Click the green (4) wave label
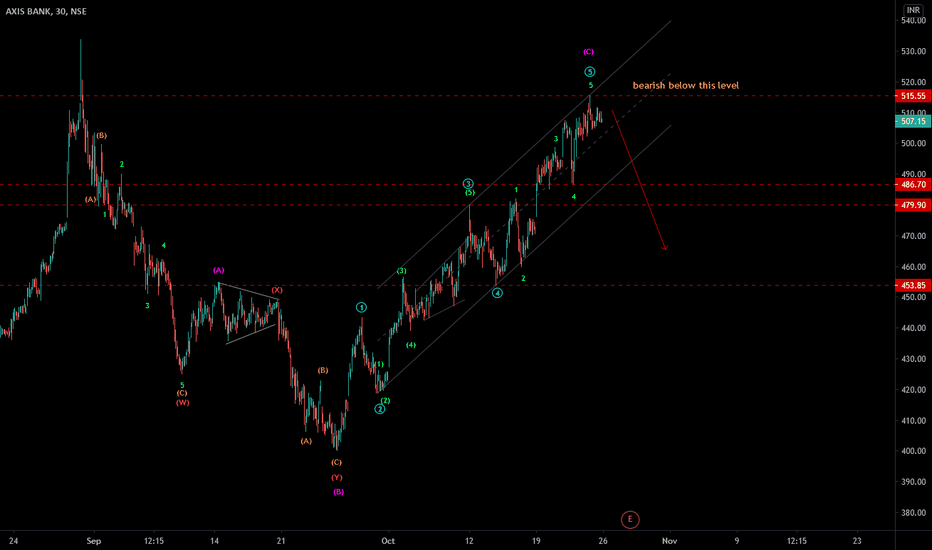 click(x=411, y=345)
